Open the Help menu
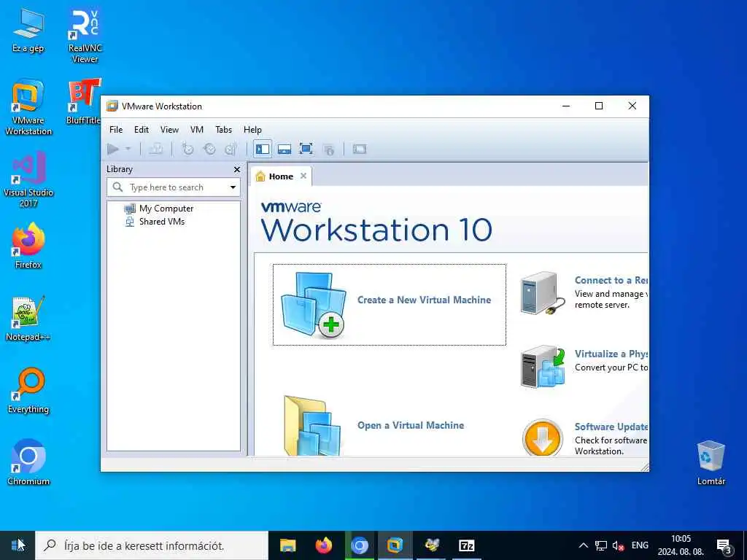 click(x=252, y=130)
